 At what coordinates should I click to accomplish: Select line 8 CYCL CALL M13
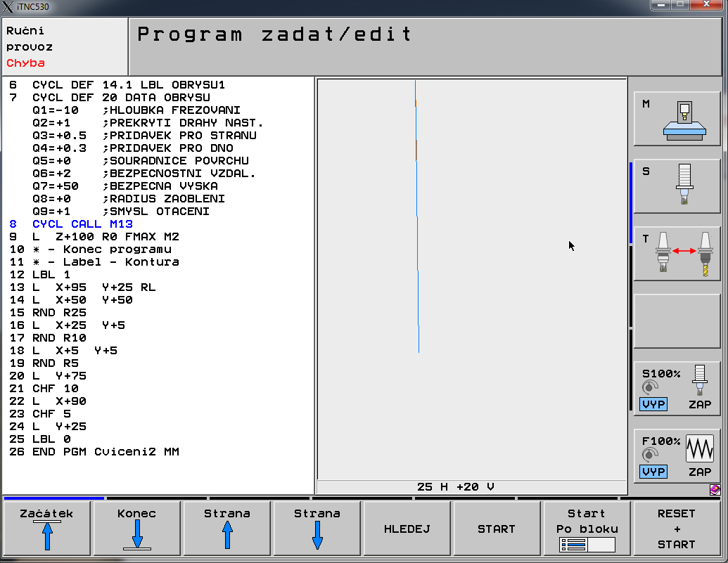[82, 224]
